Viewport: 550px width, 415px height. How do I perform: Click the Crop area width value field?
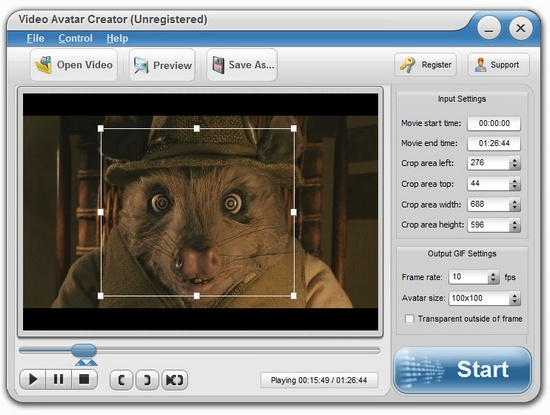coord(488,204)
